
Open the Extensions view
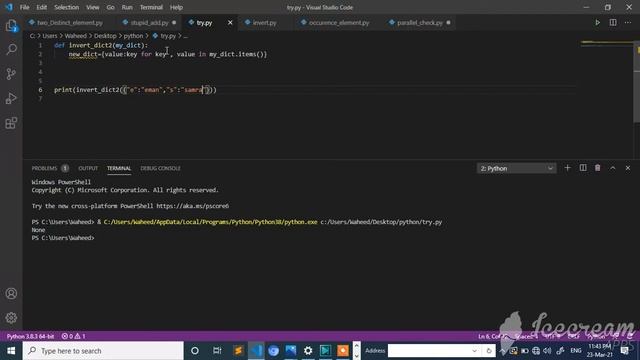click(x=11, y=123)
